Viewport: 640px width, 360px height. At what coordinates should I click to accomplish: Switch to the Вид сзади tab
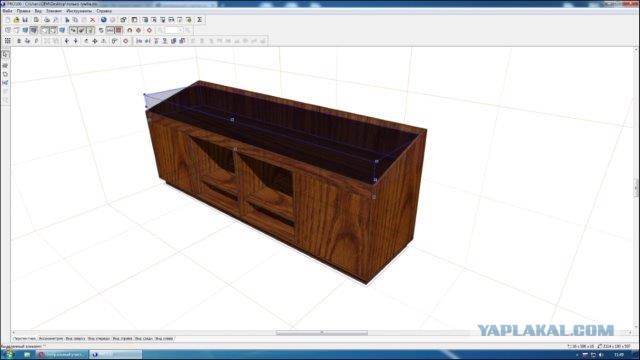144,338
